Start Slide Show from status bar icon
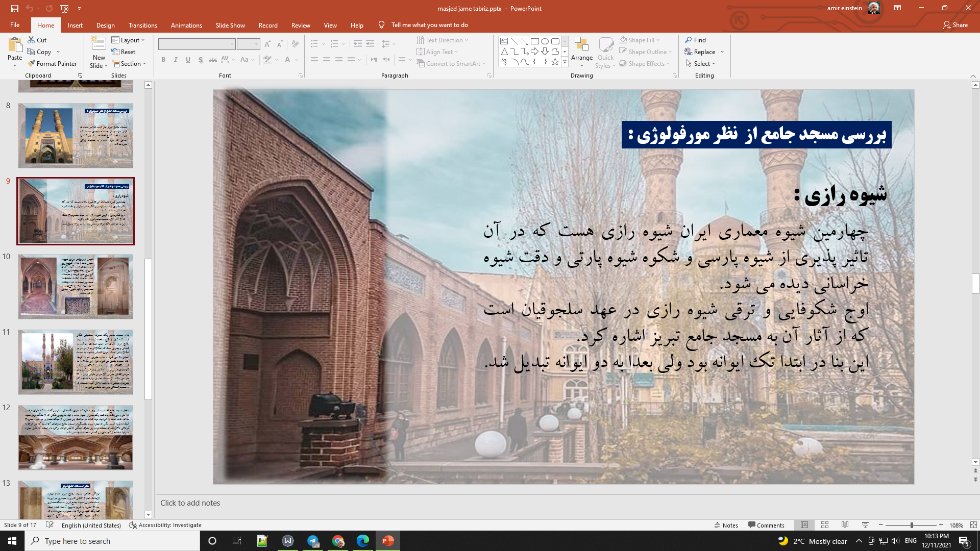Viewport: 980px width, 551px height. tap(865, 525)
